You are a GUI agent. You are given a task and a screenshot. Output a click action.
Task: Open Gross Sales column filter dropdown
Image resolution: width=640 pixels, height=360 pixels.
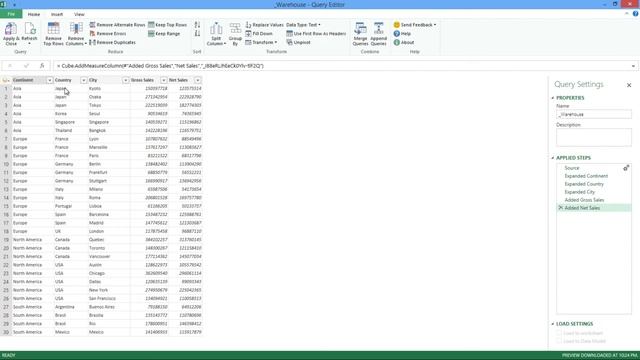coord(163,80)
